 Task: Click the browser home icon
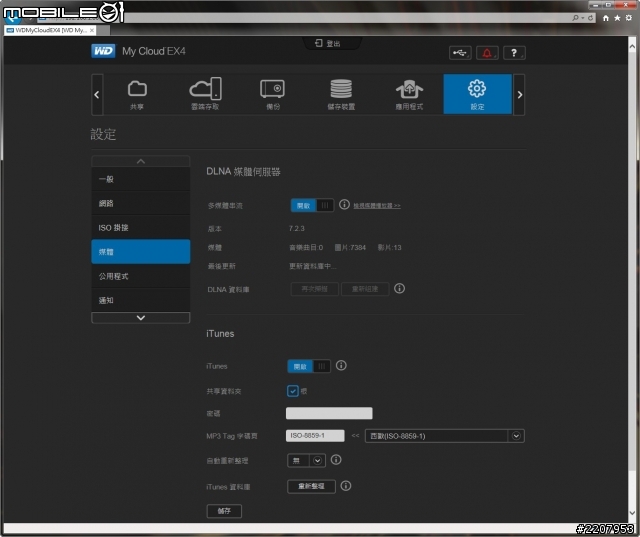pyautogui.click(x=605, y=18)
